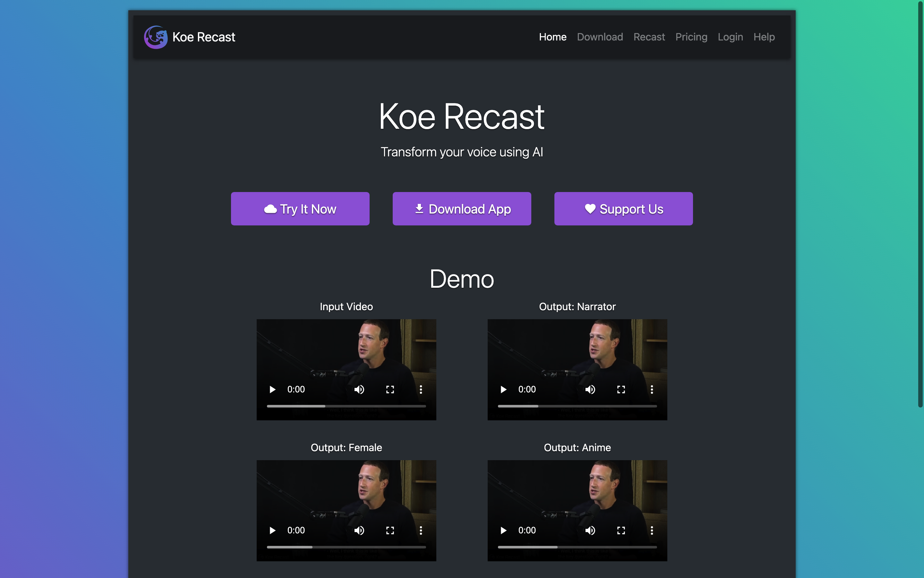Mute the Output: Anime video

590,530
